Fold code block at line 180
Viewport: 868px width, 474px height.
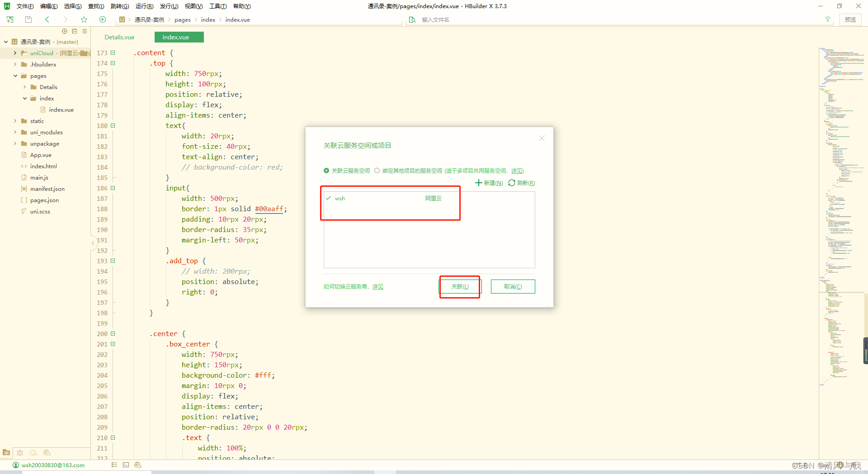[x=113, y=125]
